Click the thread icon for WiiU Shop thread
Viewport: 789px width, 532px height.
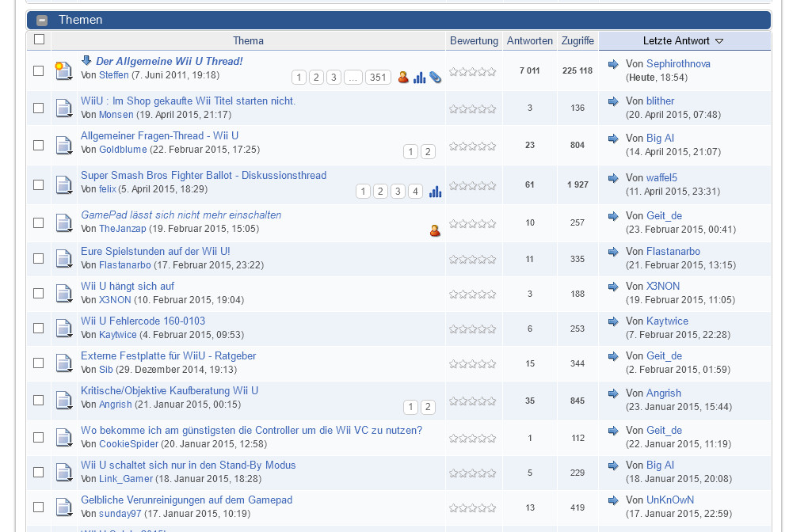point(64,108)
